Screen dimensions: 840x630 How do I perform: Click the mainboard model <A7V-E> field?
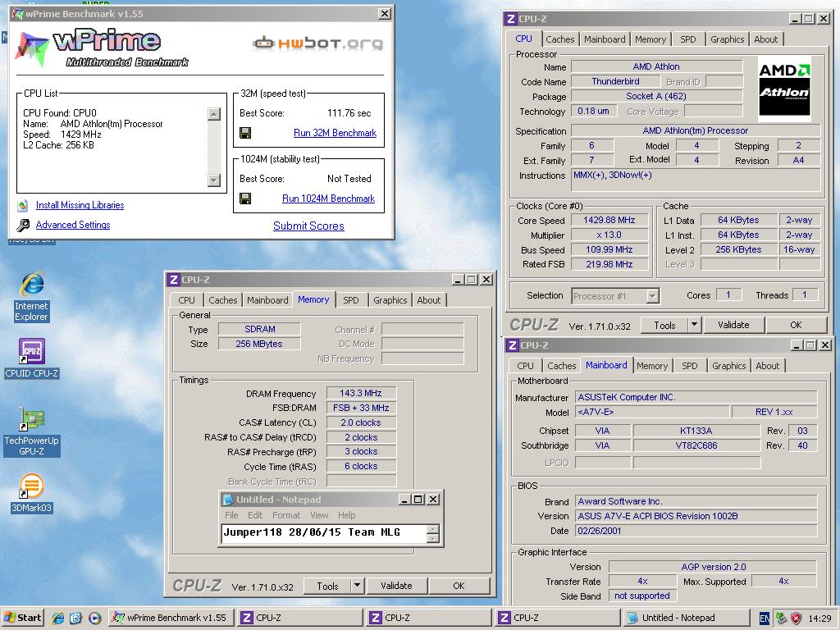click(x=652, y=412)
